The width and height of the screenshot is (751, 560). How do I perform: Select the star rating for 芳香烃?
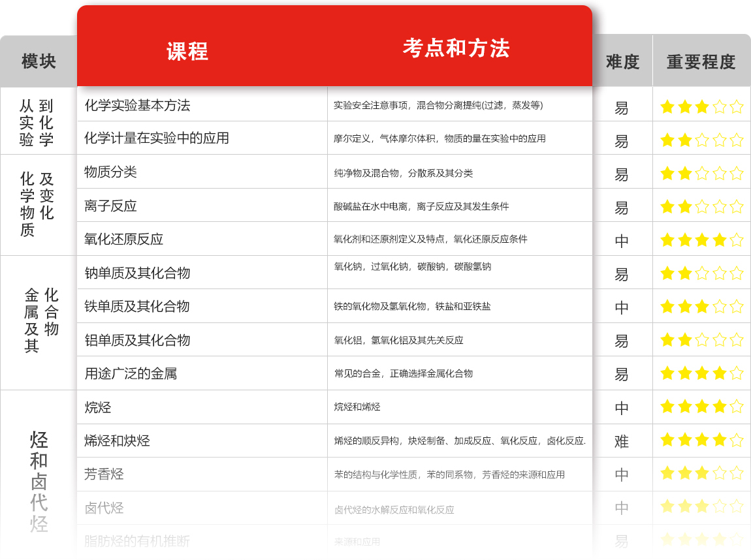tap(701, 473)
